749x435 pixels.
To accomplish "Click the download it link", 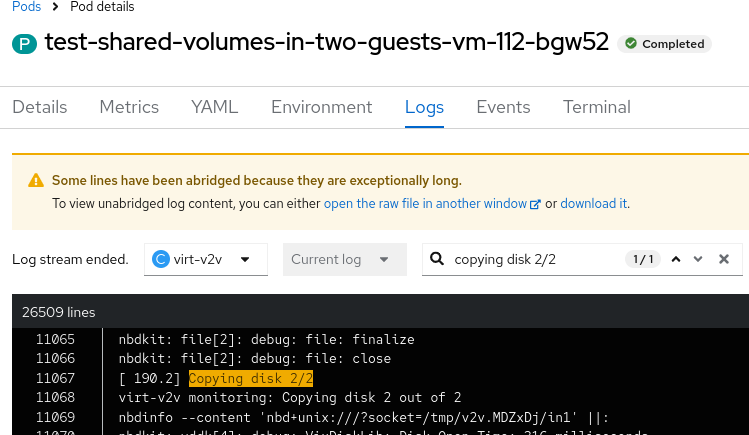I will pos(593,204).
